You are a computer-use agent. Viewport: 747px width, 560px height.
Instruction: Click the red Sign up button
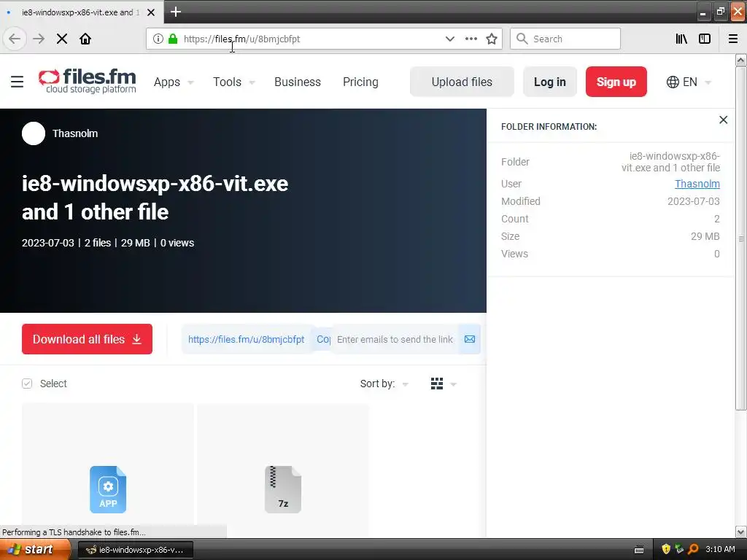click(616, 82)
